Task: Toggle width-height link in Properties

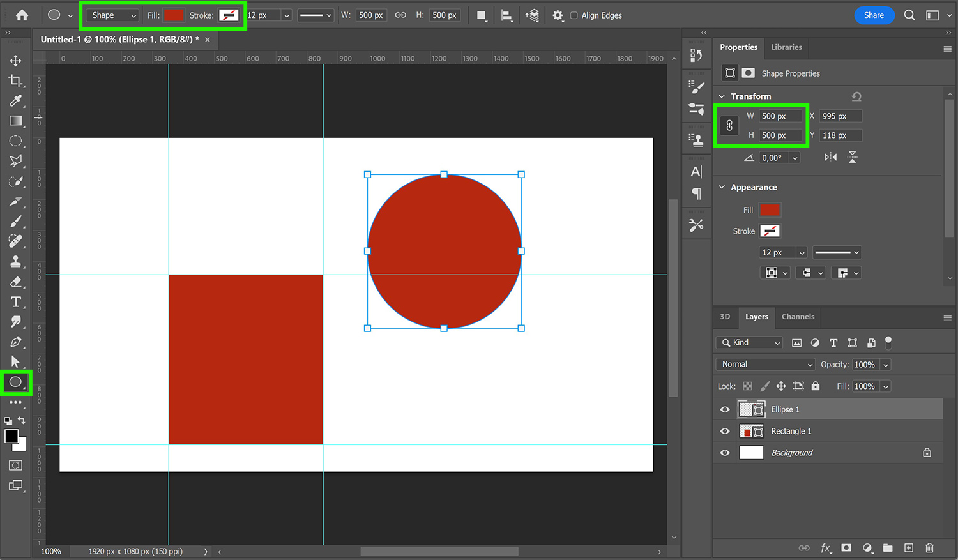Action: pos(729,126)
